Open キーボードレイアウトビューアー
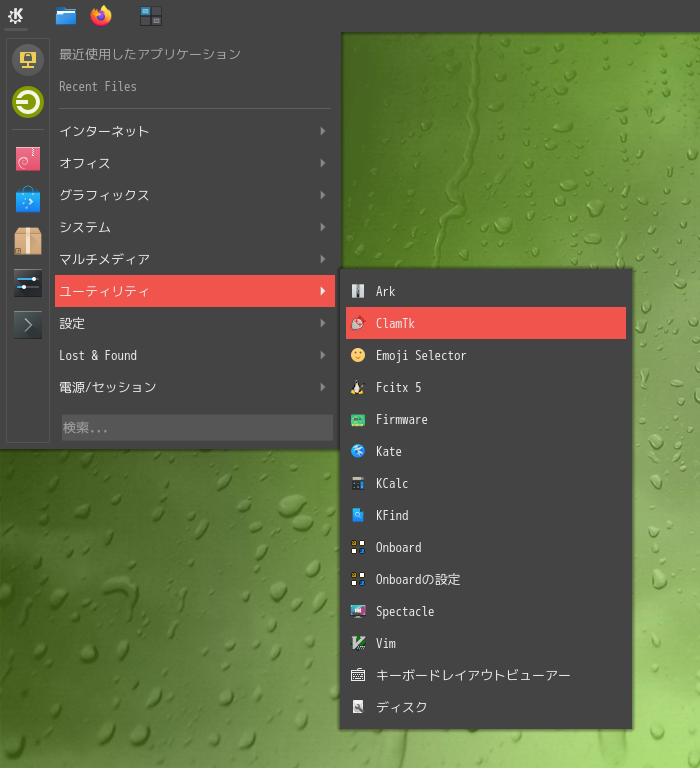The width and height of the screenshot is (700, 768). (485, 675)
